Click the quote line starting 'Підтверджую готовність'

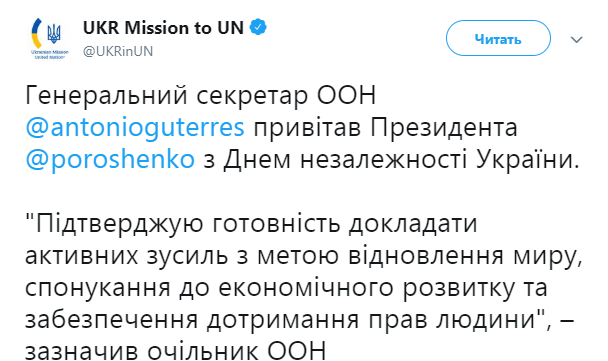251,224
